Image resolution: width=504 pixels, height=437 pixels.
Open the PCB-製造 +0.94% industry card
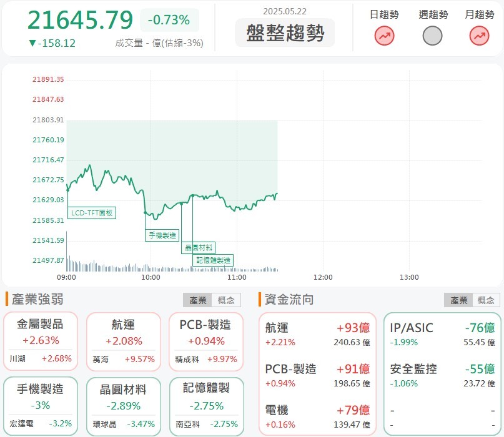click(x=206, y=341)
